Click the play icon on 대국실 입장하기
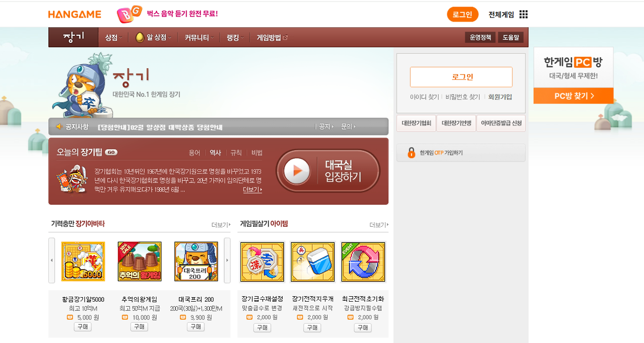 click(297, 171)
